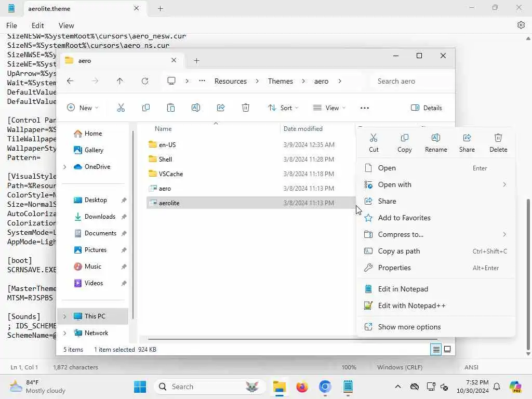Select the en-US folder
Viewport: 532px width, 399px height.
click(x=250, y=145)
